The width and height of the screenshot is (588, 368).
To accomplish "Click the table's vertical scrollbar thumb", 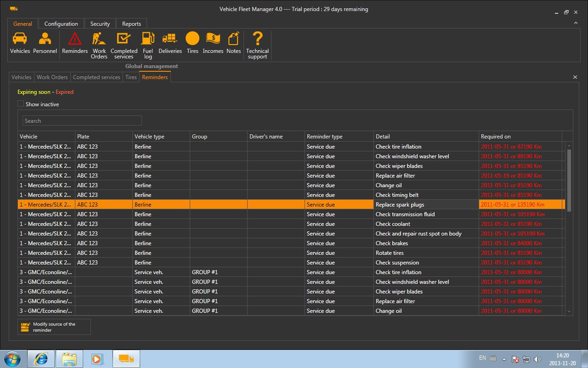I will (570, 180).
